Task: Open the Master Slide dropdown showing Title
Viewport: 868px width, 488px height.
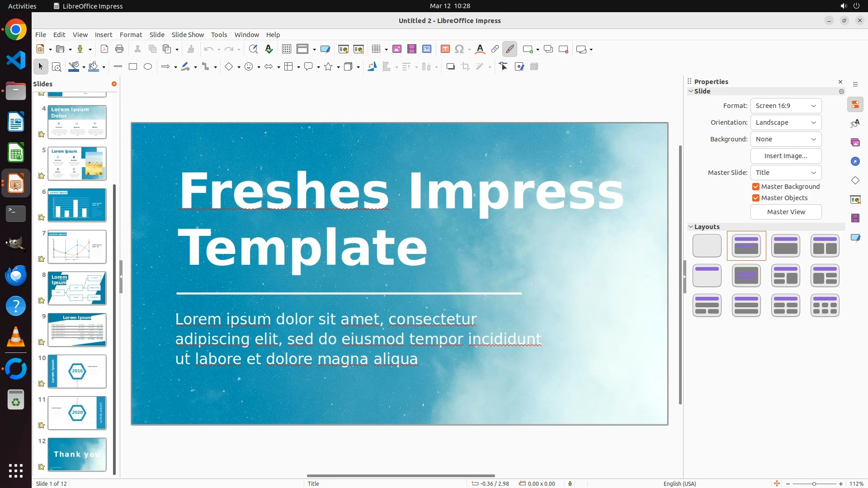Action: pyautogui.click(x=786, y=173)
